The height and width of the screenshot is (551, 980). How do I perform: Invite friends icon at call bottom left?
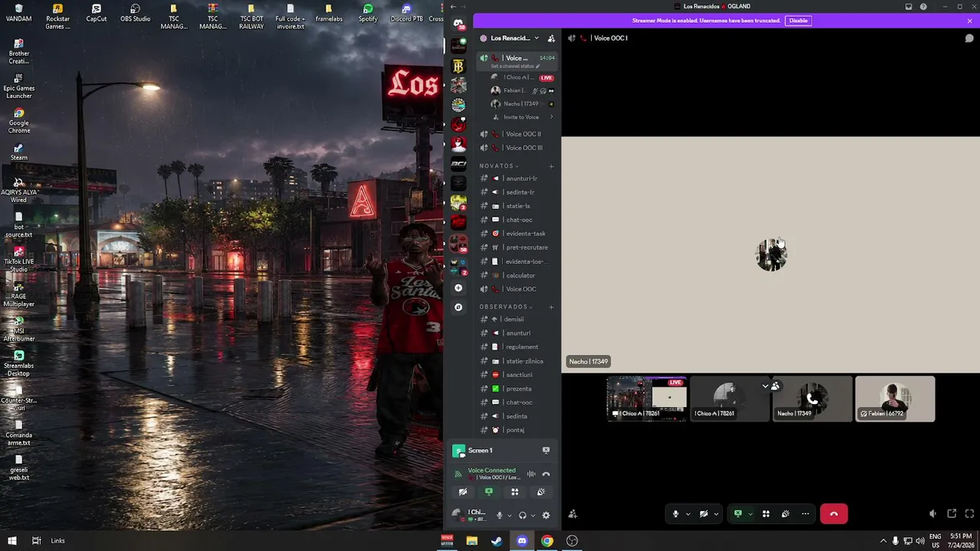coord(573,514)
